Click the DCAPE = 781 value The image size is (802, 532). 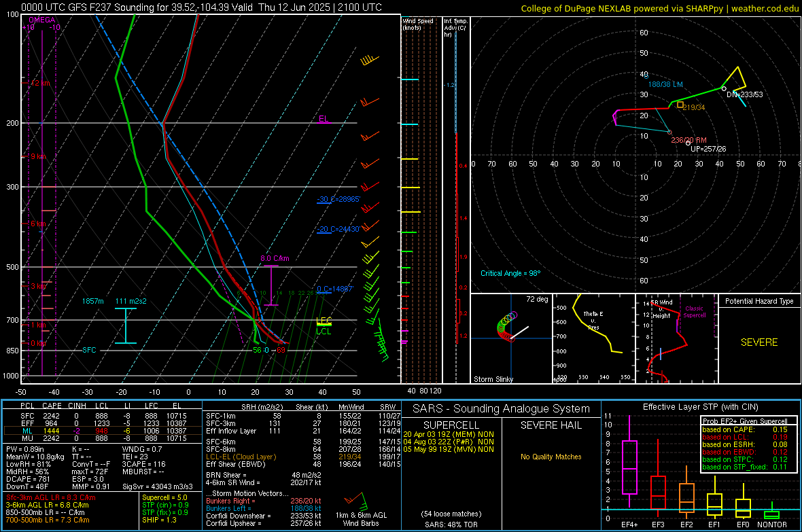tap(28, 479)
